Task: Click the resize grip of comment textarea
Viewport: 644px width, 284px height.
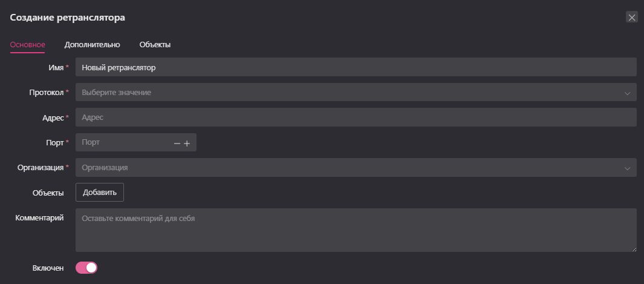Action: (x=634, y=249)
